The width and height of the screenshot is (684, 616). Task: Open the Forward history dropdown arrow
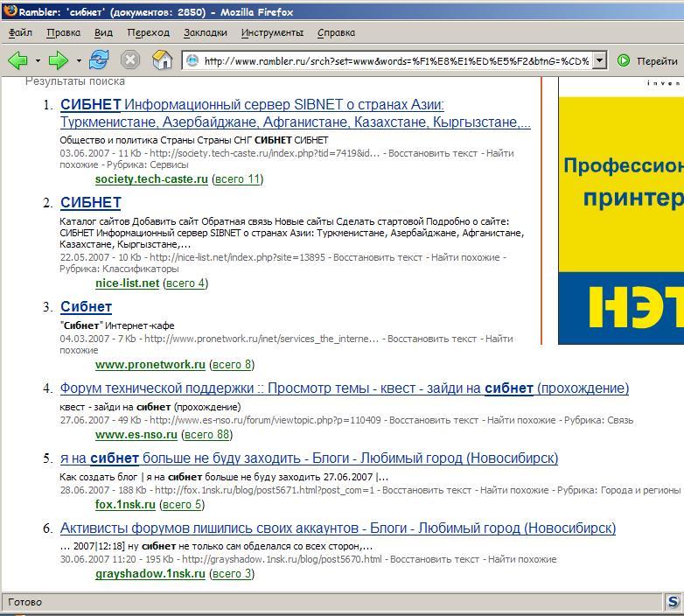click(79, 60)
